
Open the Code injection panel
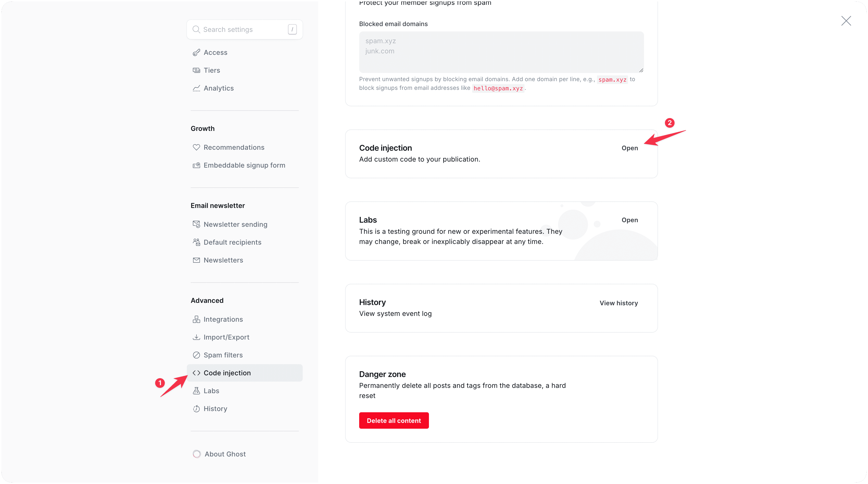[630, 148]
